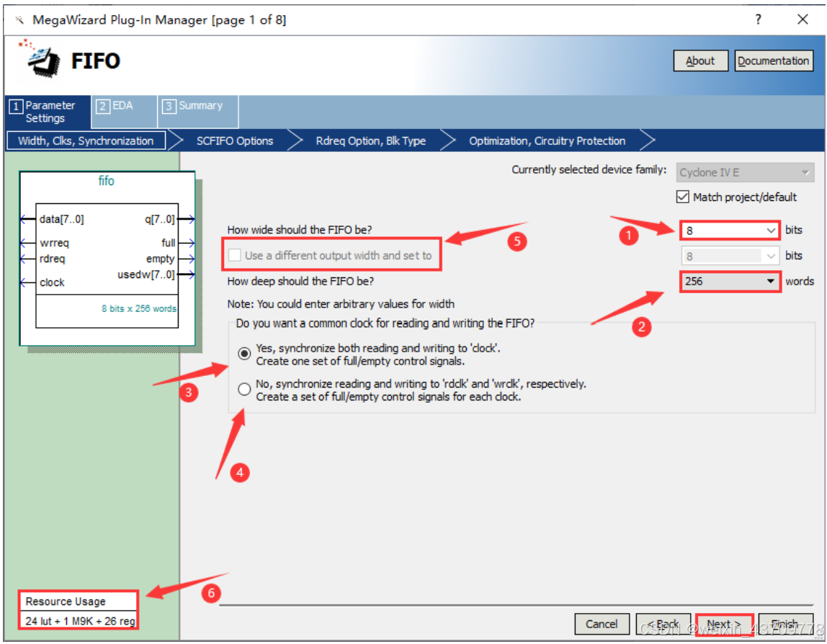Select Yes, synchronize to 'clock' radio

[244, 354]
